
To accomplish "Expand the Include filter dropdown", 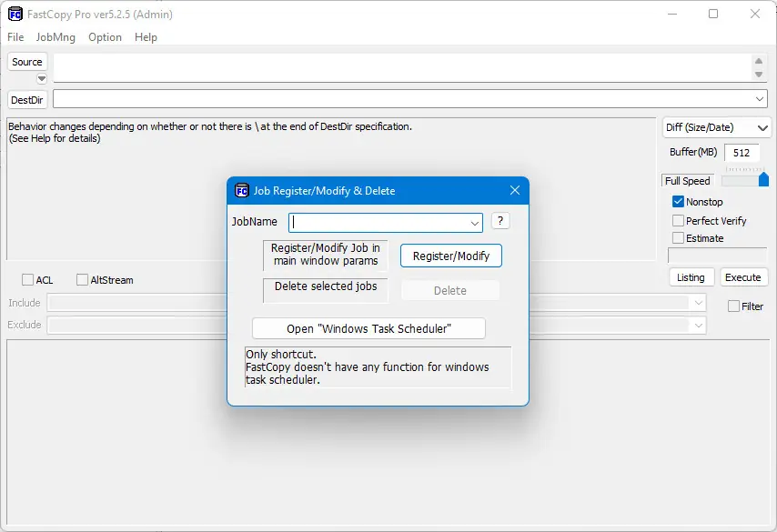I will tap(698, 302).
